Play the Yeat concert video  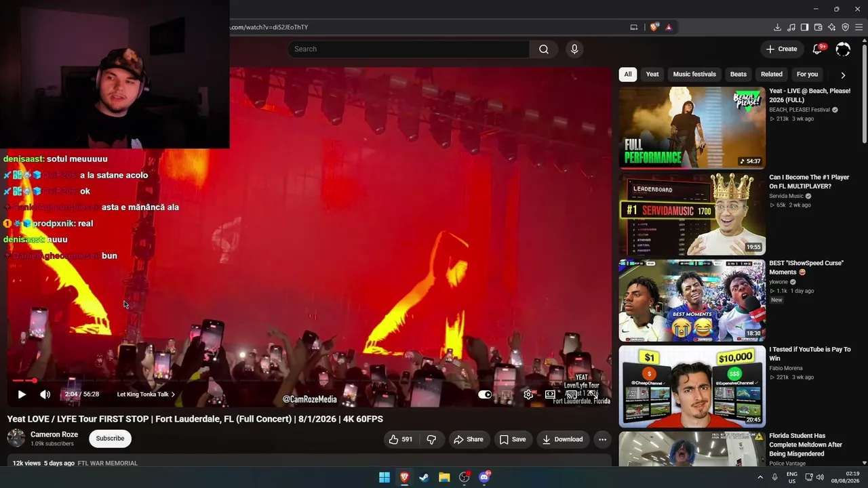click(x=22, y=394)
